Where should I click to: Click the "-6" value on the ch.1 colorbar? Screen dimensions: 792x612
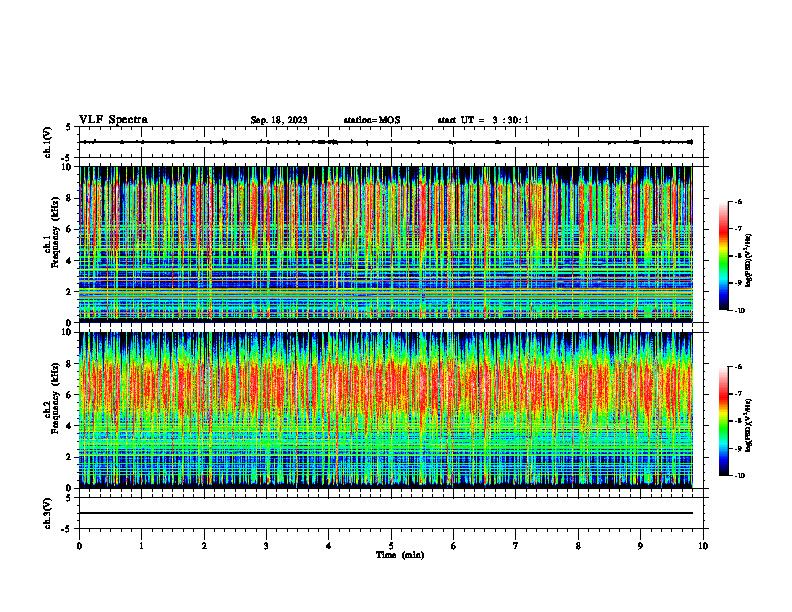click(x=738, y=202)
